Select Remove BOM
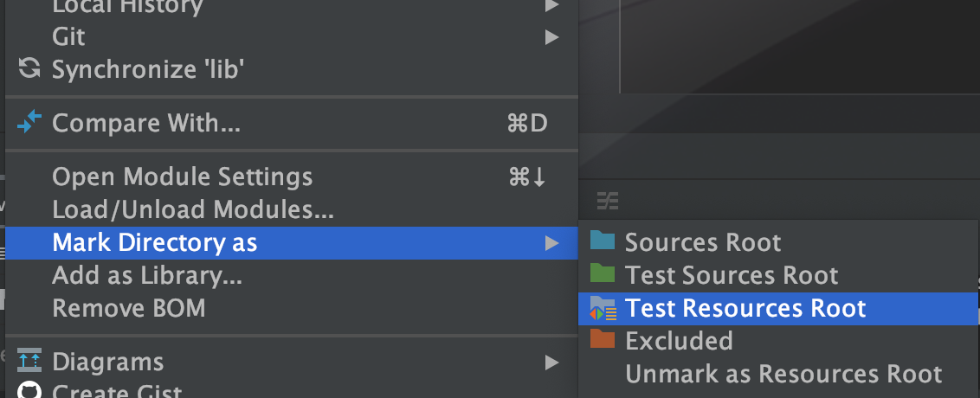980x398 pixels. pos(129,308)
